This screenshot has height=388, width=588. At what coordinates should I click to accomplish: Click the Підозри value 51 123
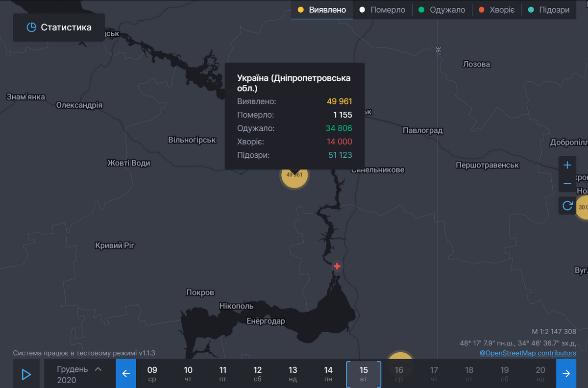340,155
